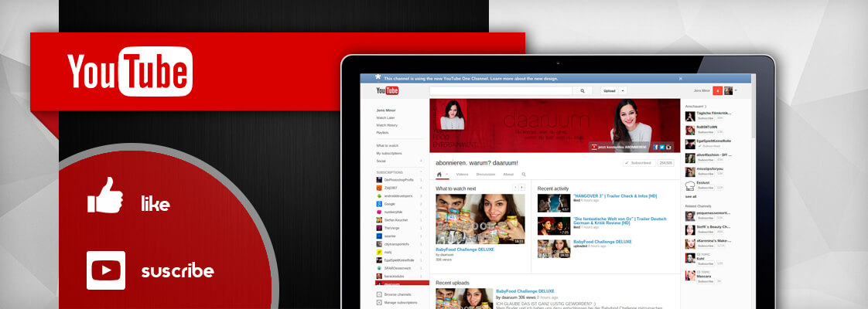Click the YouTube logo in the page header
The height and width of the screenshot is (309, 868).
(387, 90)
